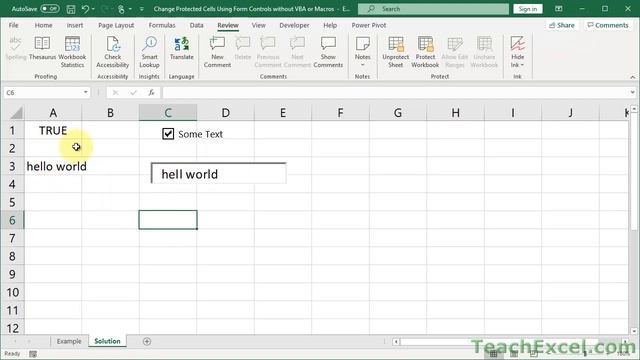Add a new sheet with plus icon

click(x=147, y=341)
